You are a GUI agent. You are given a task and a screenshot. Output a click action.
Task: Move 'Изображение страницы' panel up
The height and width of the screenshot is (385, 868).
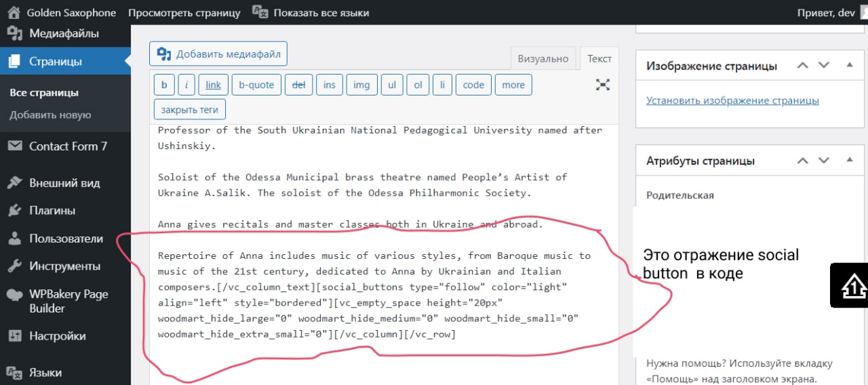point(803,66)
